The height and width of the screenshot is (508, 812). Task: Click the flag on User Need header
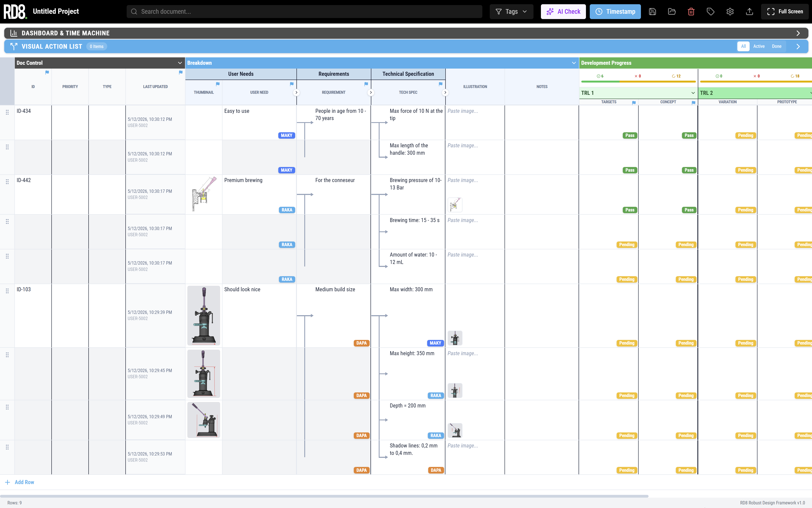[292, 84]
